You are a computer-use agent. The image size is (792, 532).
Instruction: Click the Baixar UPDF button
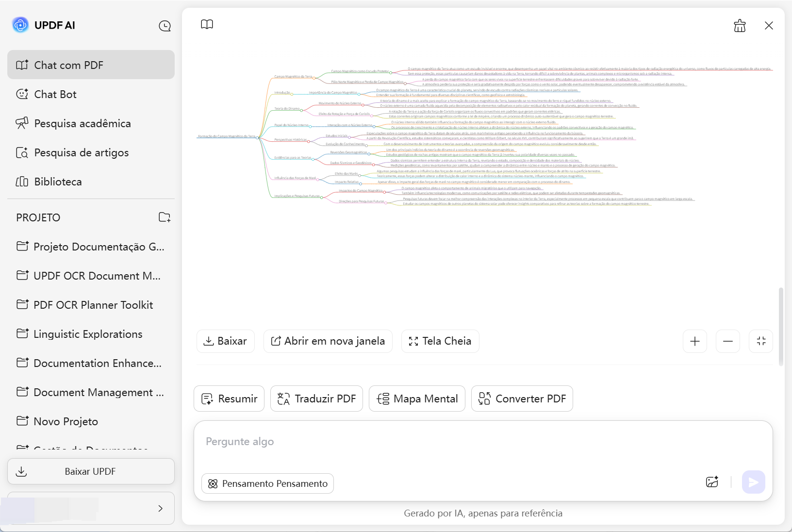pos(90,471)
